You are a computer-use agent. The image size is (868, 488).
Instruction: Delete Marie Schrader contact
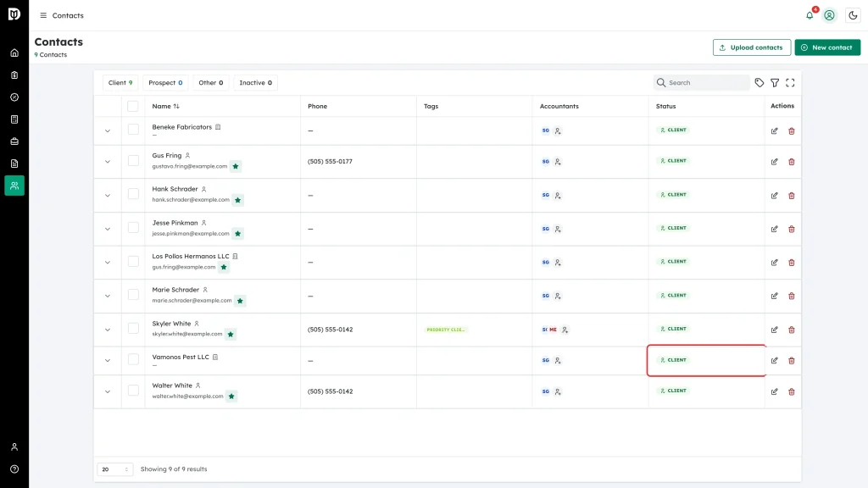pyautogui.click(x=792, y=296)
